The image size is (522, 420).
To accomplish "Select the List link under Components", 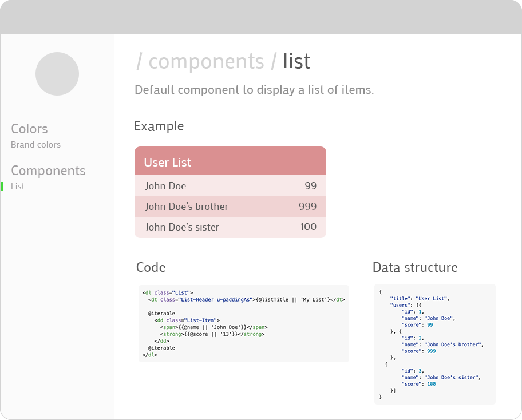I will tap(18, 187).
